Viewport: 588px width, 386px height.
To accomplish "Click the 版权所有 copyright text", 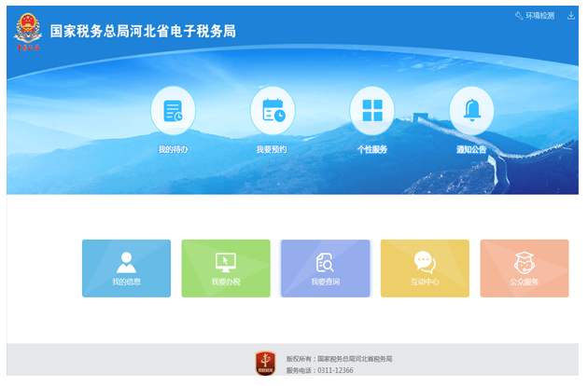I will click(339, 359).
